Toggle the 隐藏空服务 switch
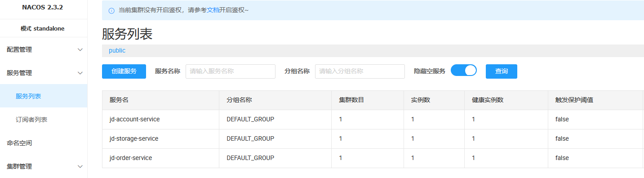This screenshot has width=644, height=178. tap(463, 71)
